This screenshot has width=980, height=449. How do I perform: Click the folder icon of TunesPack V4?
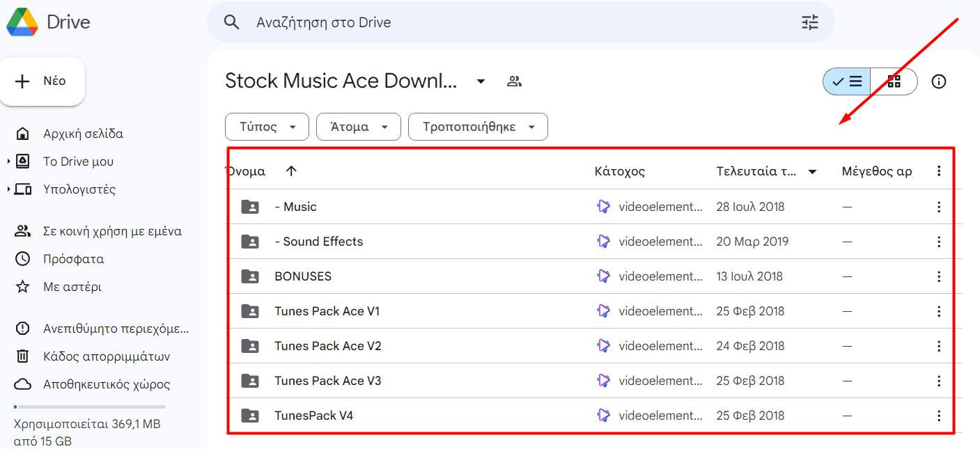[250, 416]
